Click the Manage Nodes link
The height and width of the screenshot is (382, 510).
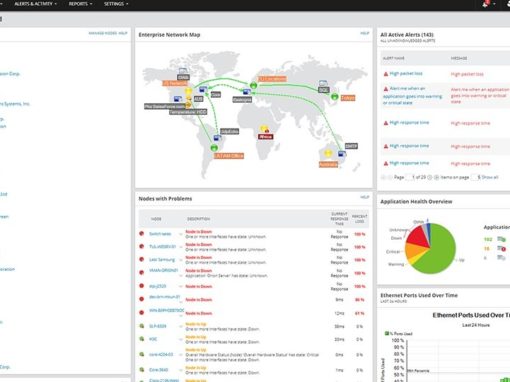point(103,33)
